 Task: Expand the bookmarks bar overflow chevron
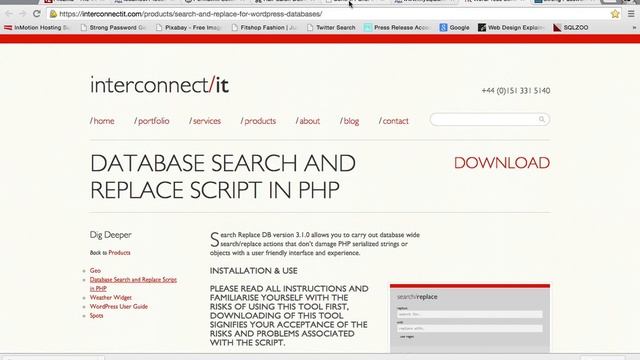pyautogui.click(x=634, y=27)
